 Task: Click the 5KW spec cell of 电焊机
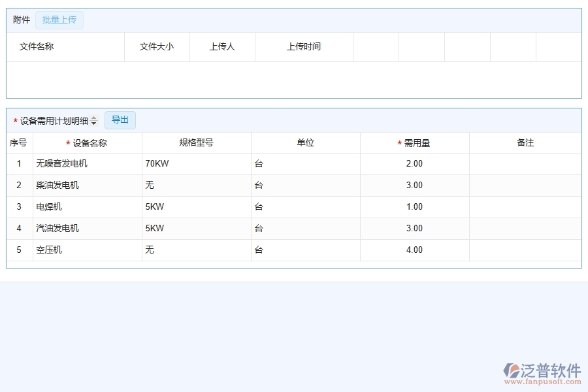tap(196, 206)
